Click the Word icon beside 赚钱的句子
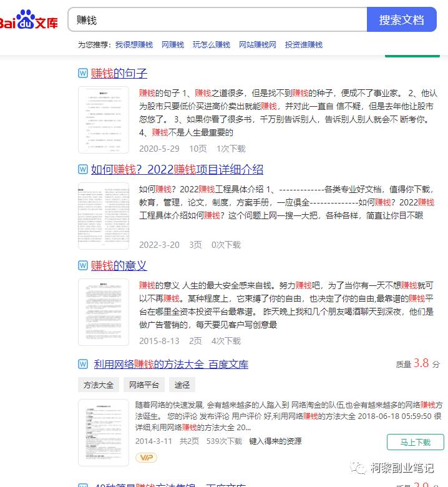Screen dimensions: 448x487 click(83, 73)
